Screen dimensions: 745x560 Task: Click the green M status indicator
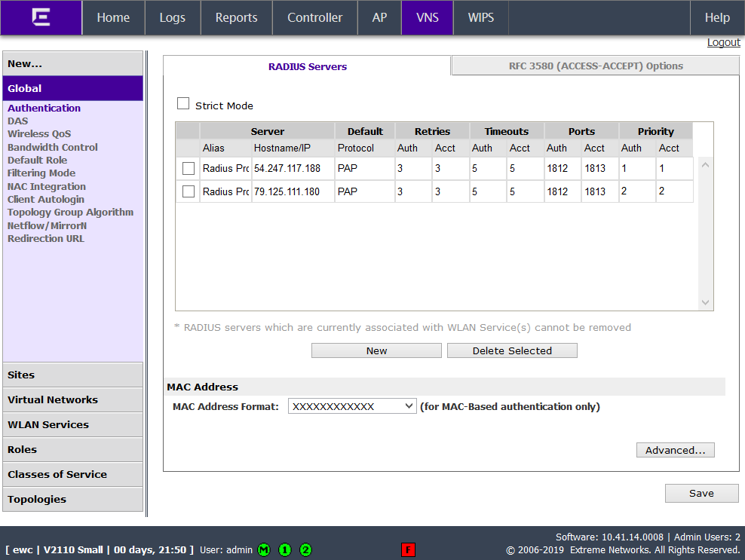pyautogui.click(x=264, y=550)
